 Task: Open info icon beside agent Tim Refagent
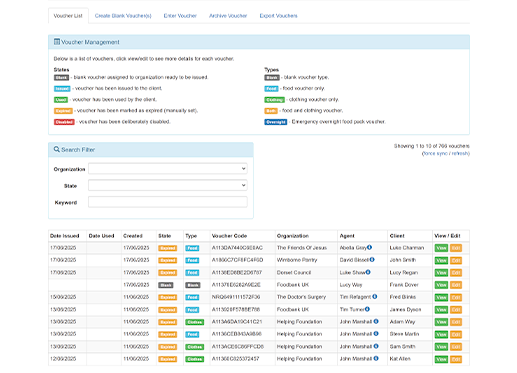tap(375, 297)
